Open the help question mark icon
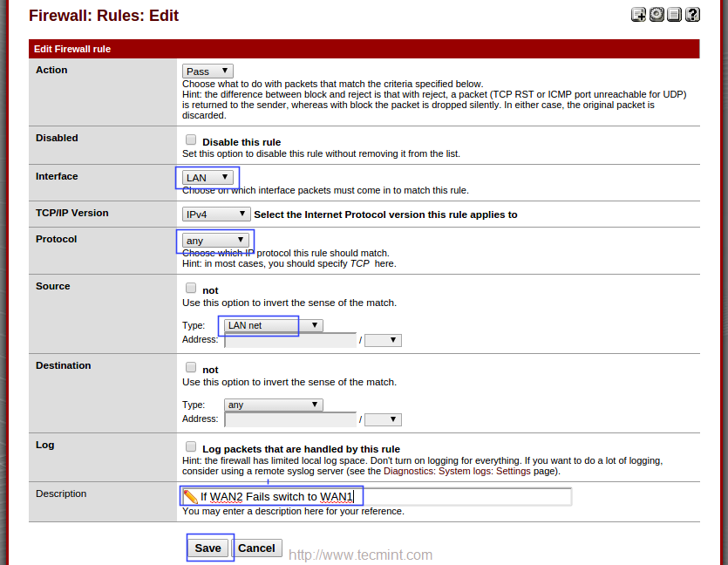This screenshot has height=565, width=728. [692, 14]
